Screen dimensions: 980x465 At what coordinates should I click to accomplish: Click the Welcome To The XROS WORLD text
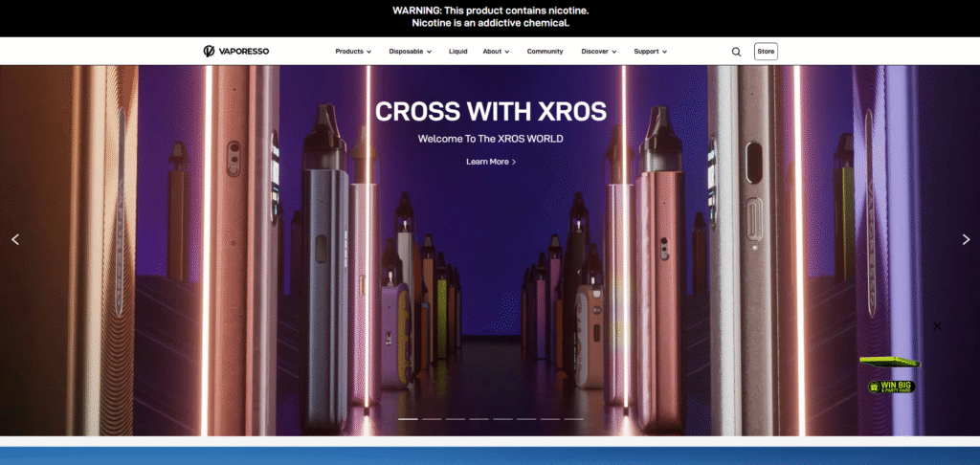491,139
